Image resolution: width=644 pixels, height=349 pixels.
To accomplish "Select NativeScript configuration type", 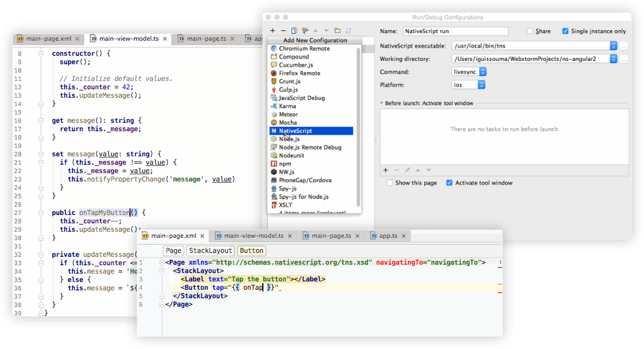I will [x=311, y=131].
